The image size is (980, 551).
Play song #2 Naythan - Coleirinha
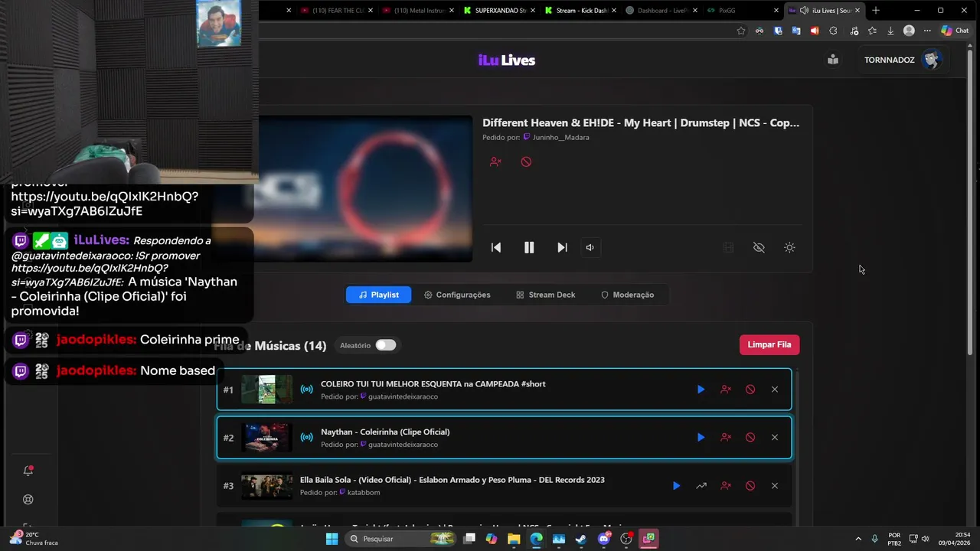click(x=701, y=438)
